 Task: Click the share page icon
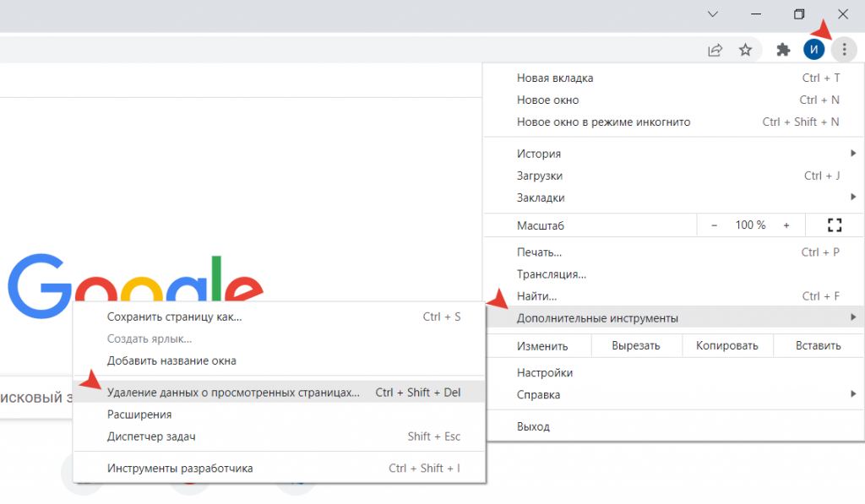[715, 50]
